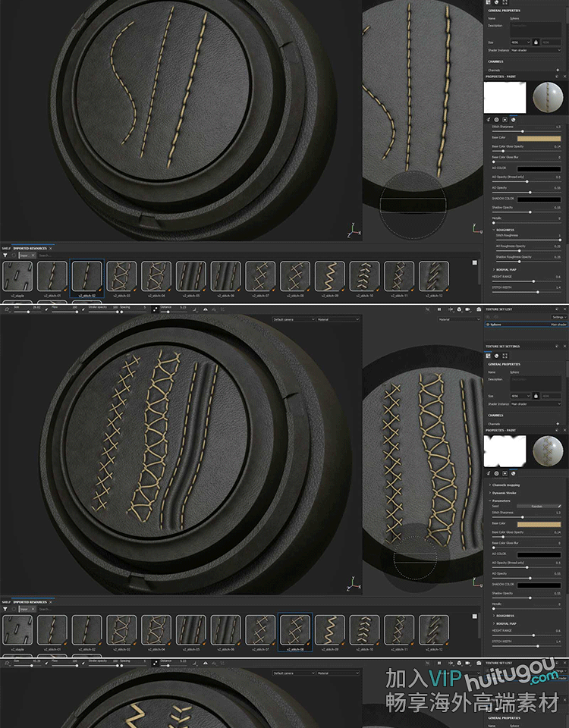Select v2_staple thumbnail in straight-stitch shelf
This screenshot has height=728, width=569.
click(x=17, y=276)
